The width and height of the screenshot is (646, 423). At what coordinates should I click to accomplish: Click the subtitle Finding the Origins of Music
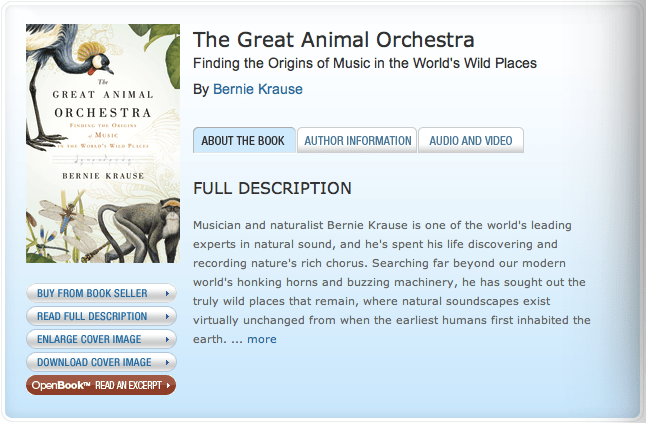(x=365, y=64)
